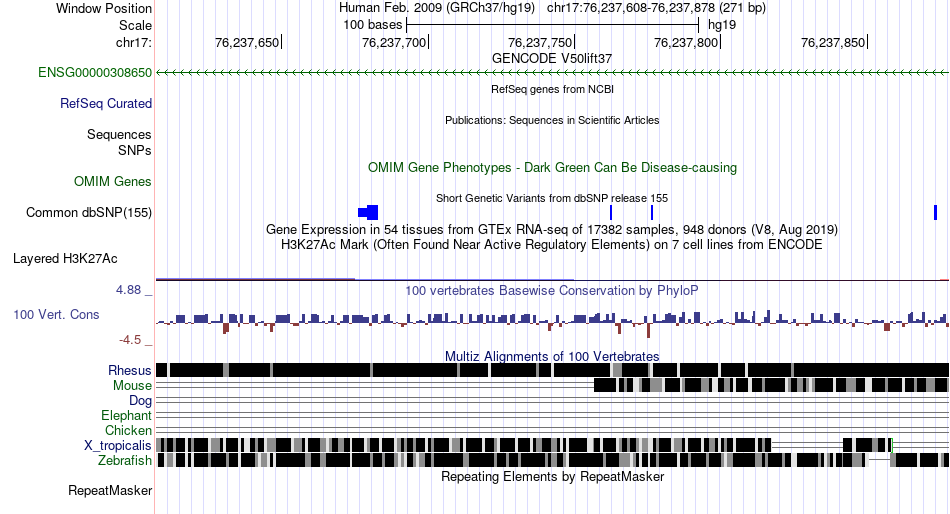The height and width of the screenshot is (514, 950).
Task: Click the Dog alignment row label
Action: (140, 401)
